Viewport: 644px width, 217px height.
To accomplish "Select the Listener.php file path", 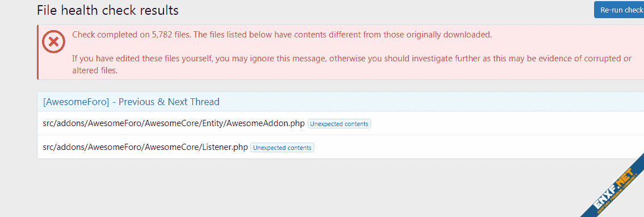I will tap(145, 148).
